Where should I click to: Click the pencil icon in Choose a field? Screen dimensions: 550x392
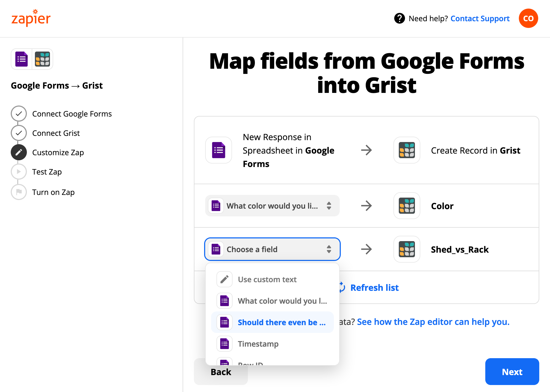pos(225,279)
